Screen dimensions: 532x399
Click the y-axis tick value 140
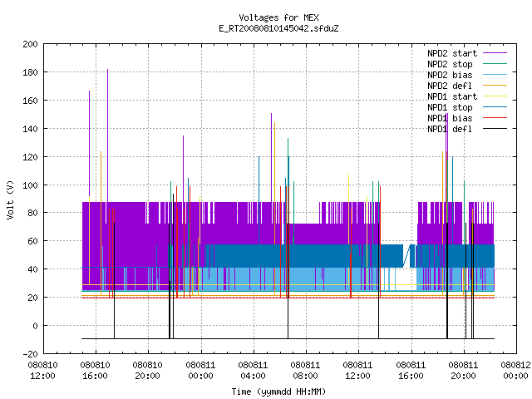click(x=30, y=129)
